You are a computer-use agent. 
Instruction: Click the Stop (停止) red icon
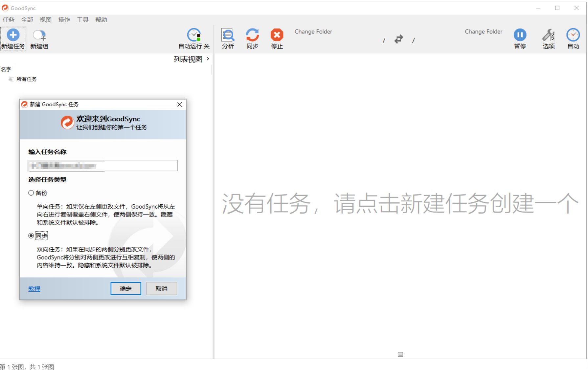coord(277,35)
